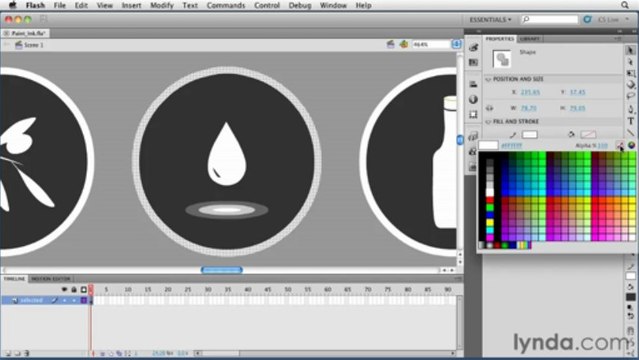Click the fill color swatch with red slash
639x360 pixels.
coord(588,134)
